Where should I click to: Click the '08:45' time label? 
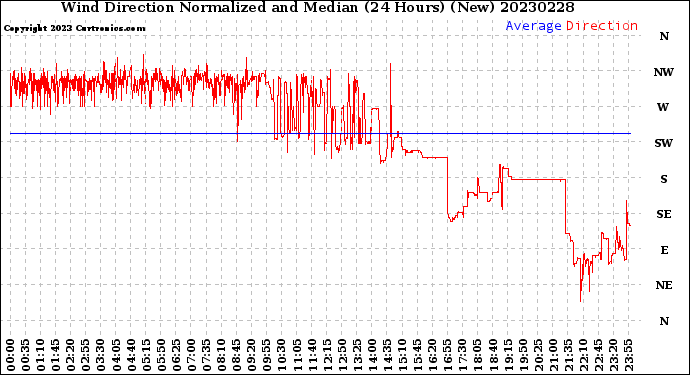237,355
